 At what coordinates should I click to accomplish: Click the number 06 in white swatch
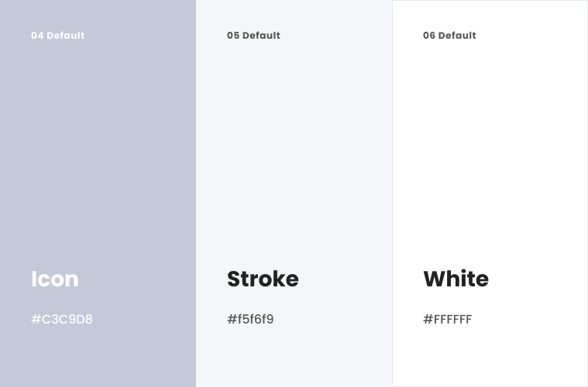[429, 35]
